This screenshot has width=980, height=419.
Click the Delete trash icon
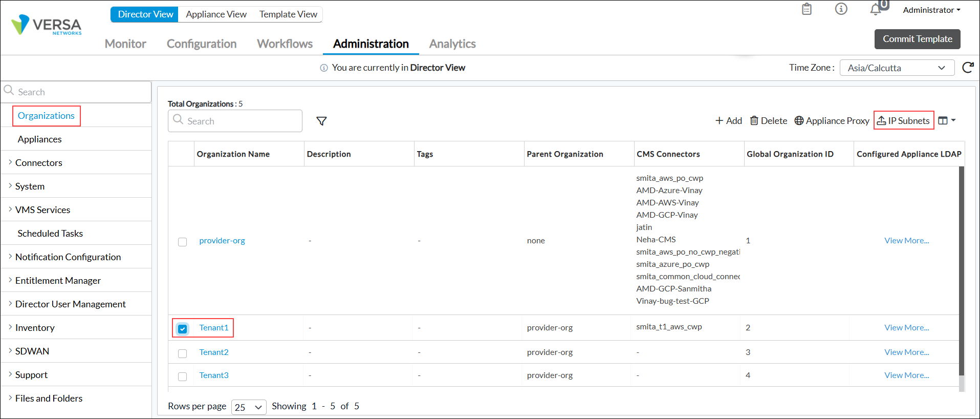754,120
